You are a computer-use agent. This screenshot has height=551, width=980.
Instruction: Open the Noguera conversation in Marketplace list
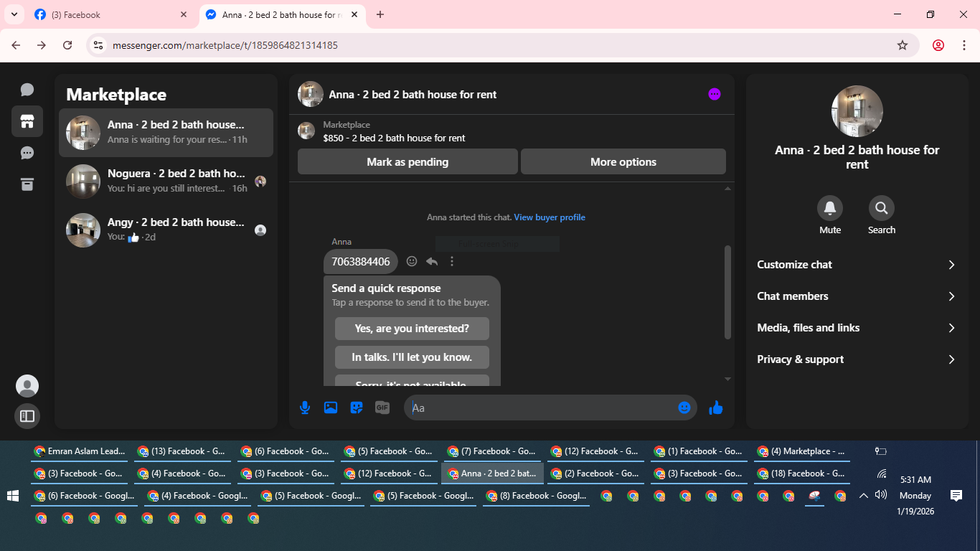tap(166, 181)
